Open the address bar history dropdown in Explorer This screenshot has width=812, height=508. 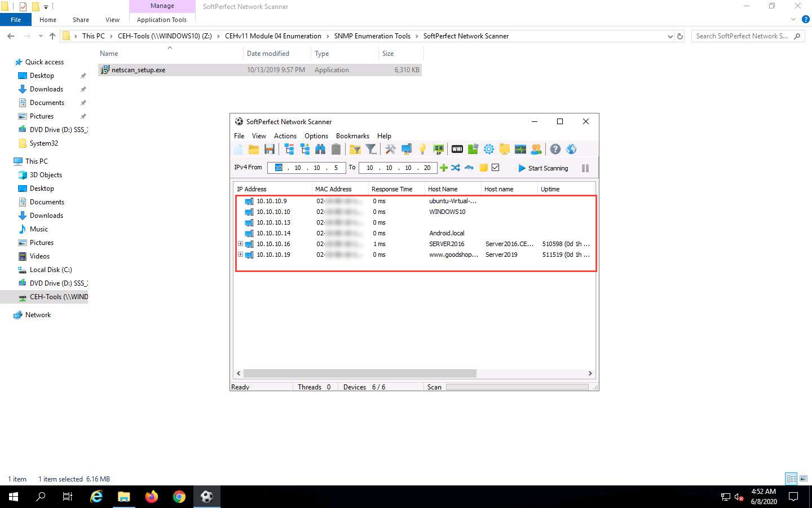pyautogui.click(x=670, y=36)
